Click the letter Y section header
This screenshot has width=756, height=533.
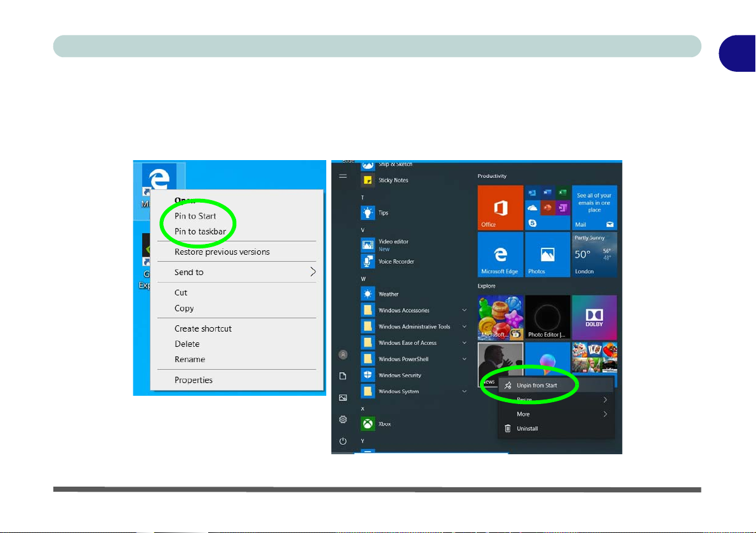362,441
